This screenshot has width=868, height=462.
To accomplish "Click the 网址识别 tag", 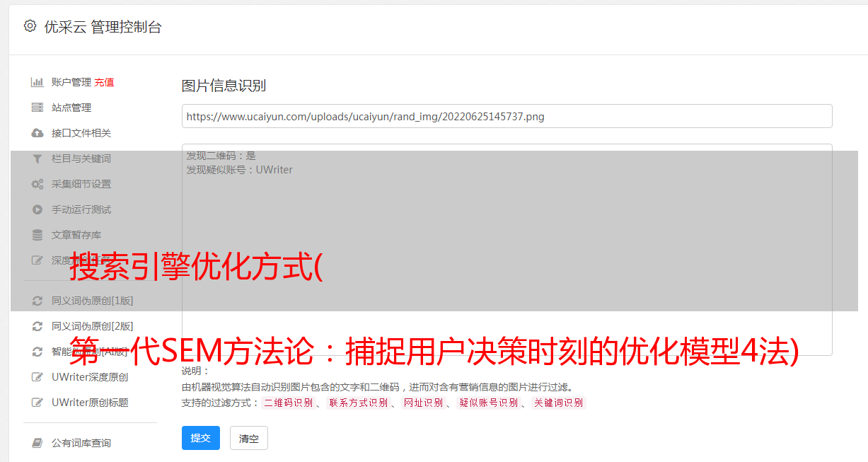I will coord(423,403).
